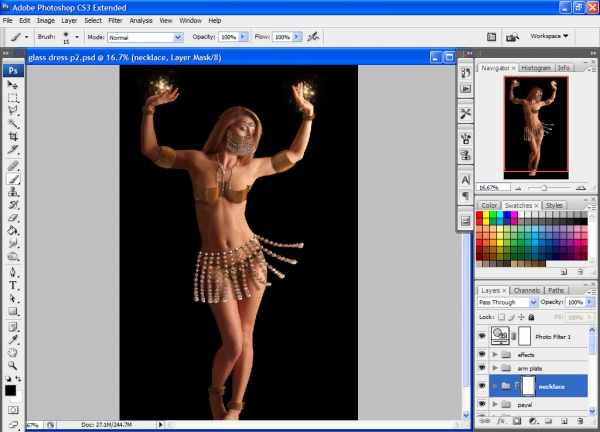Expand the effects layer group
The image size is (600, 432).
(495, 354)
